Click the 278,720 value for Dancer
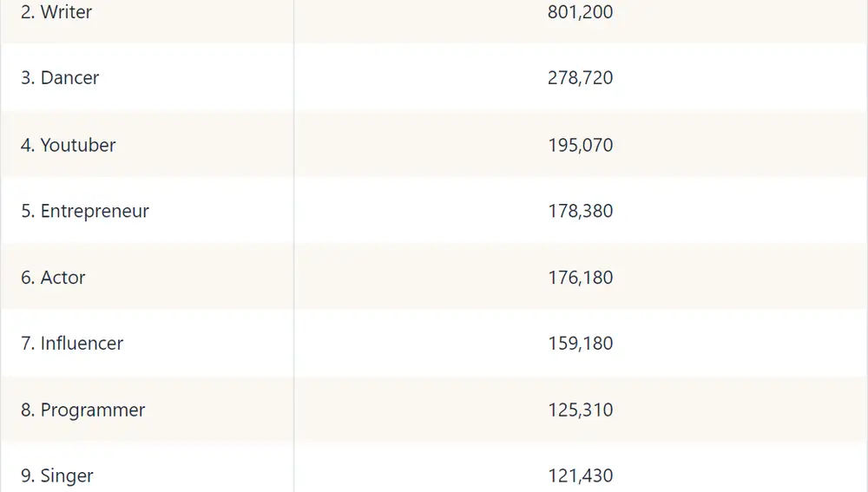The height and width of the screenshot is (492, 868). pos(580,77)
